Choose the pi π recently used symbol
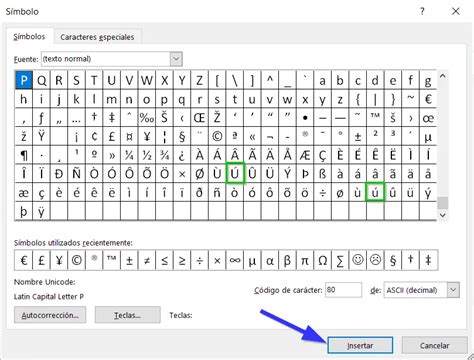 click(x=305, y=260)
